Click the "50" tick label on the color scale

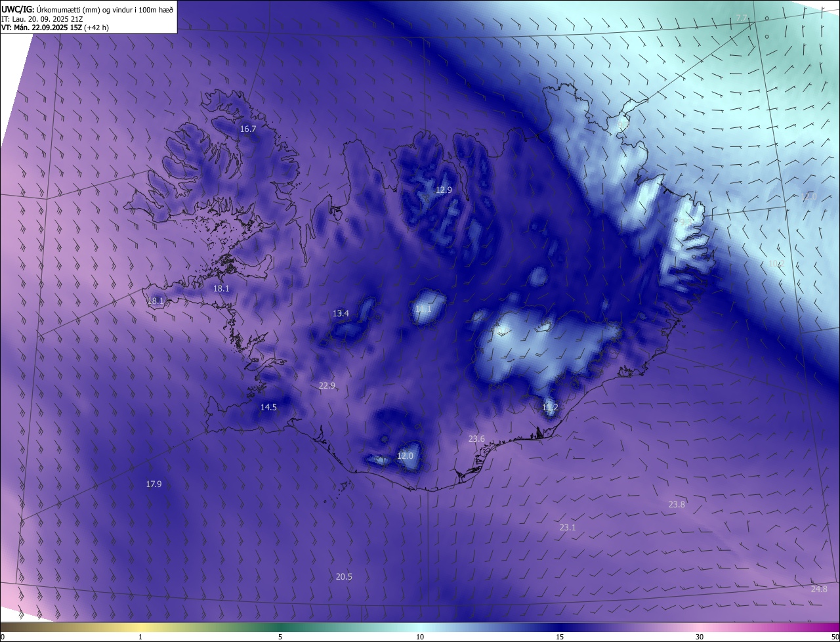pyautogui.click(x=835, y=637)
